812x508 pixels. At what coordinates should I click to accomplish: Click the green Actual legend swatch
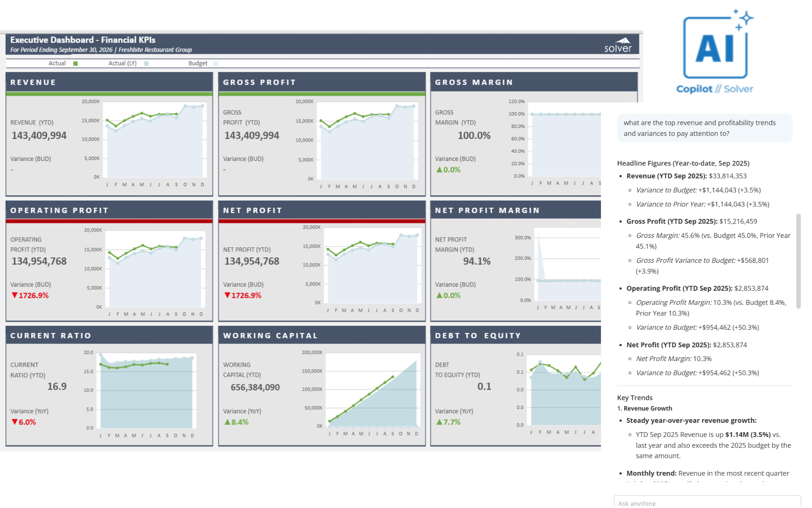[75, 63]
